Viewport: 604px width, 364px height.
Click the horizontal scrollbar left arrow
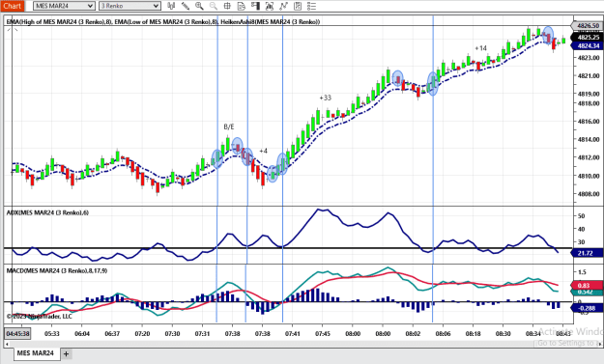pyautogui.click(x=7, y=344)
